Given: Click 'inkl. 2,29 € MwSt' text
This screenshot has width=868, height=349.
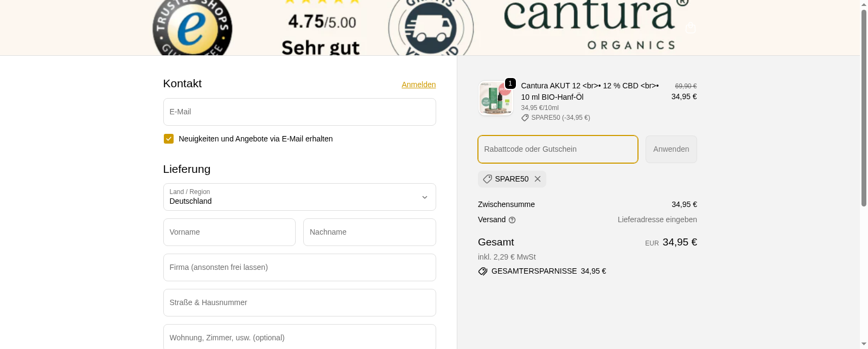Looking at the screenshot, I should [x=507, y=257].
